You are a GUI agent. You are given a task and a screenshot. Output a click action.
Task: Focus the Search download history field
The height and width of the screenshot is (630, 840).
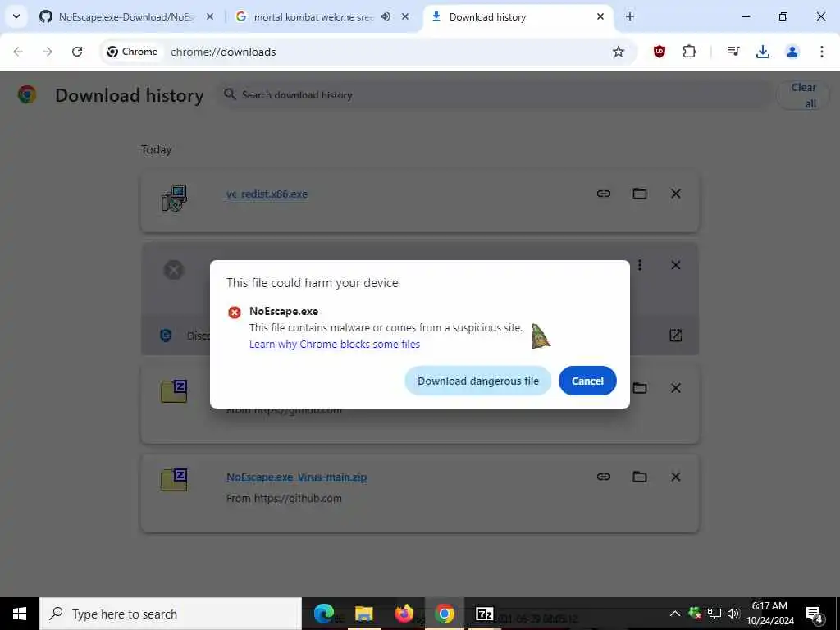point(493,95)
